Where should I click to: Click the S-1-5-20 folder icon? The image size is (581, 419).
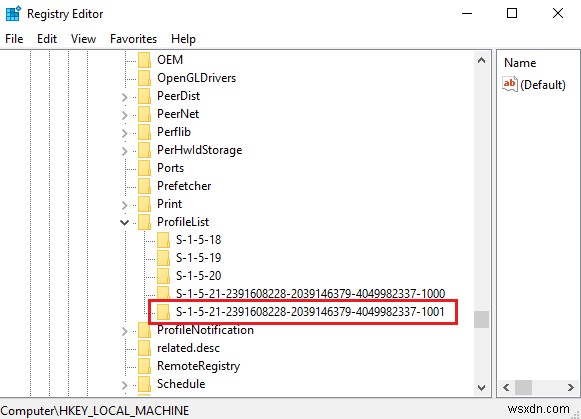click(163, 276)
